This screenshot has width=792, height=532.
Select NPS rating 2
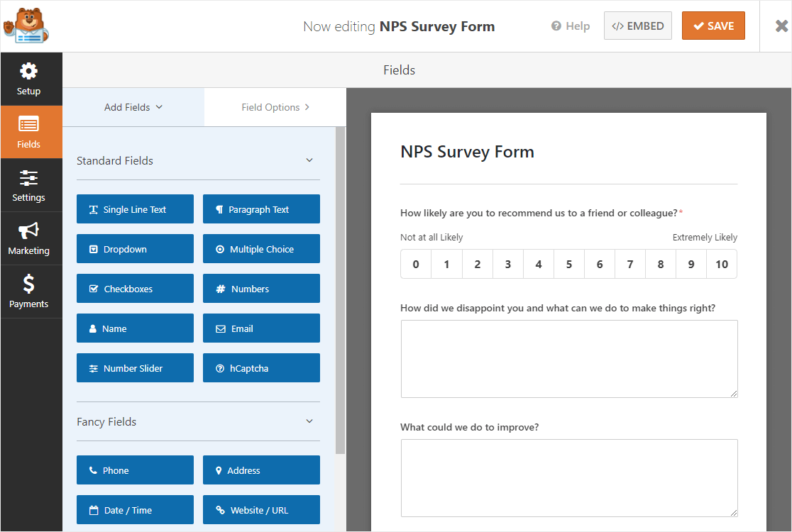(478, 264)
